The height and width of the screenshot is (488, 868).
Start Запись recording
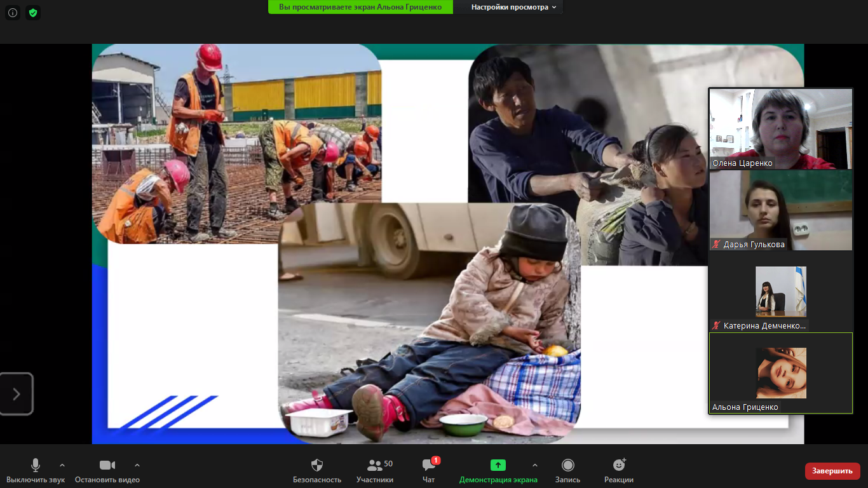click(567, 471)
